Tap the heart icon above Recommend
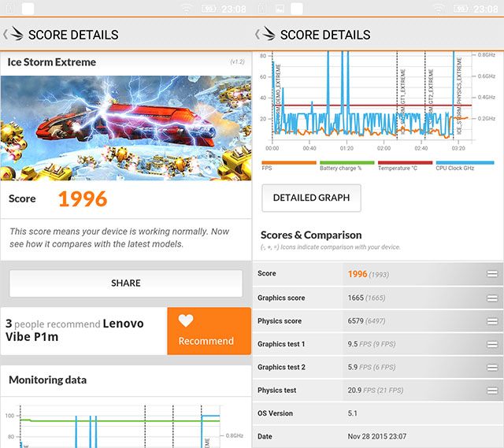 [186, 320]
